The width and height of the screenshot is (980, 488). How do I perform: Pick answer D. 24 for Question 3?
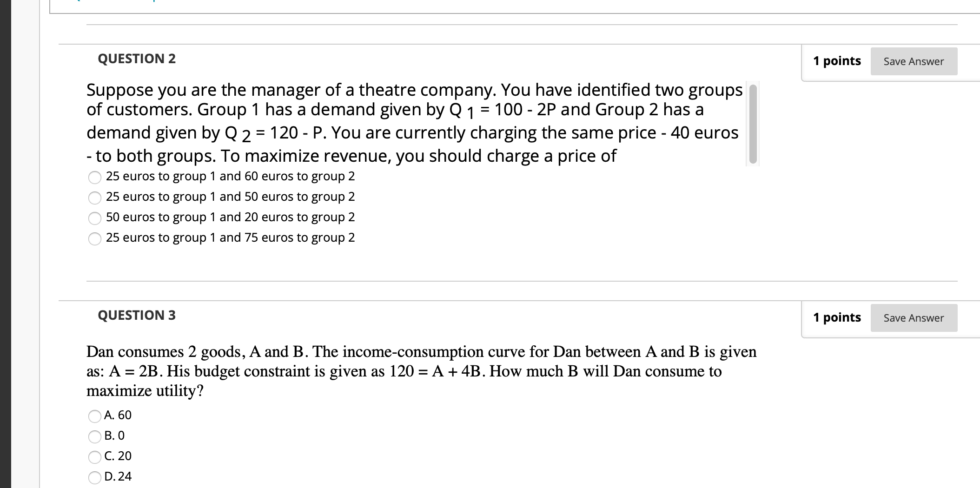click(x=95, y=477)
